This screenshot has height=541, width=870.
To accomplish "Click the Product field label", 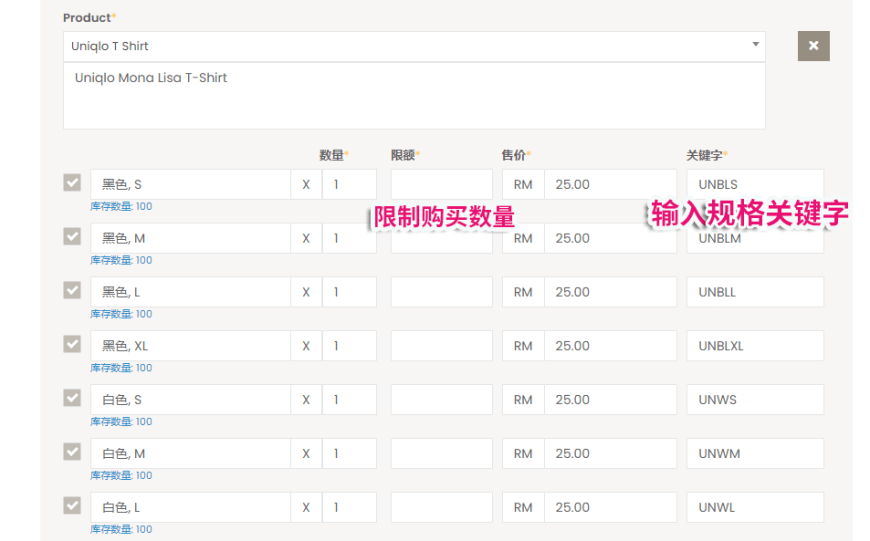I will [87, 18].
